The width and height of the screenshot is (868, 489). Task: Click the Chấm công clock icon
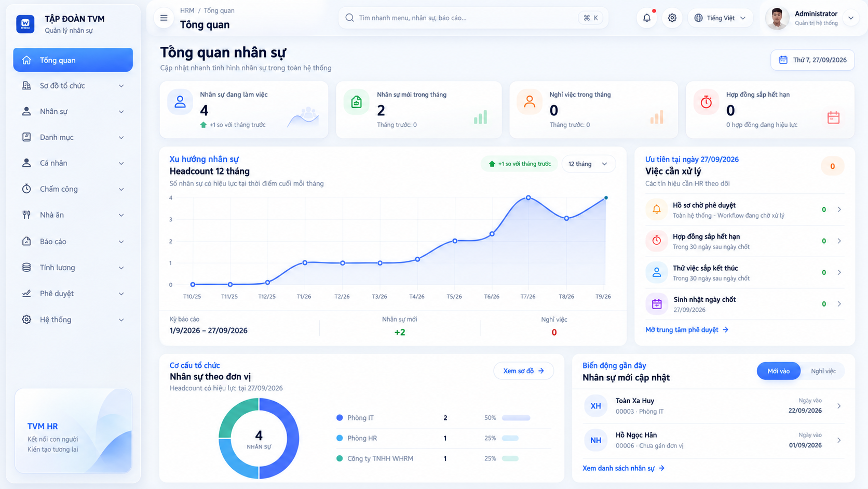click(x=26, y=189)
